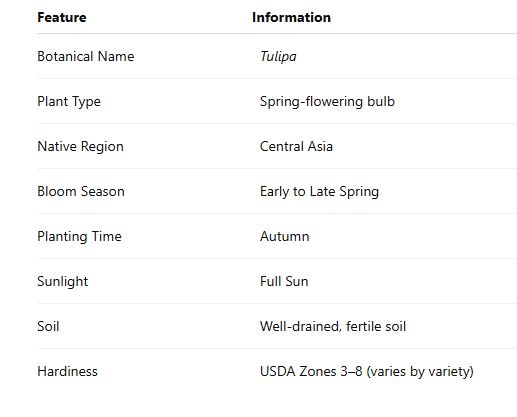Select the Plant Type label
The width and height of the screenshot is (517, 417).
(x=69, y=101)
